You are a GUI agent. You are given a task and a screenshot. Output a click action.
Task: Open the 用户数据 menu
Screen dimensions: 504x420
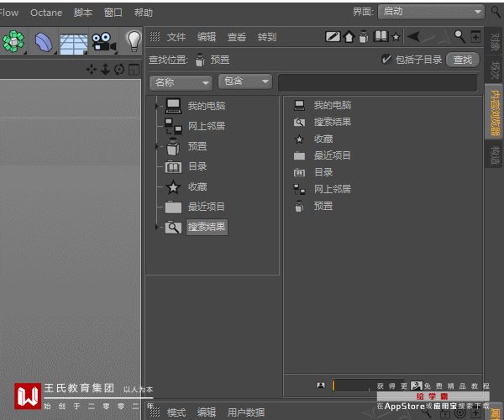click(246, 412)
